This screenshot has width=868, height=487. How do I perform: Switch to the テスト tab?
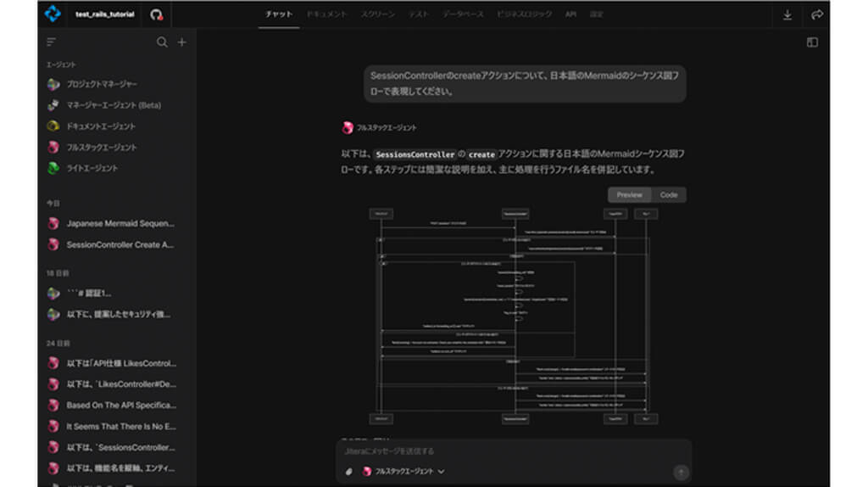tap(419, 14)
